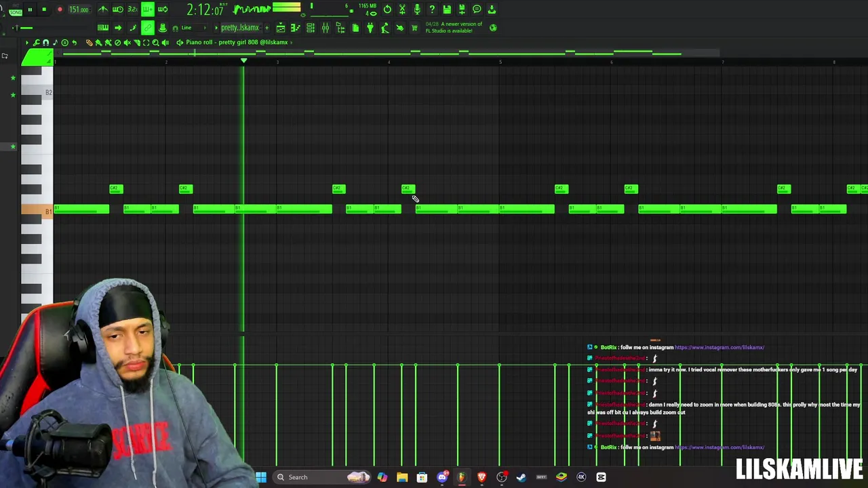The width and height of the screenshot is (868, 488).
Task: Open the audio editor scissors icon
Action: coord(402,9)
